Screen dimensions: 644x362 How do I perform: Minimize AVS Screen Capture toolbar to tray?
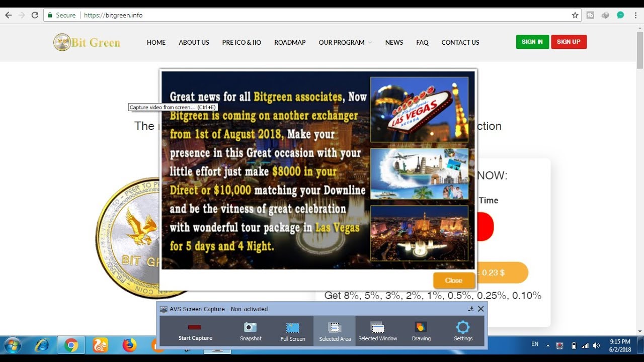point(471,309)
